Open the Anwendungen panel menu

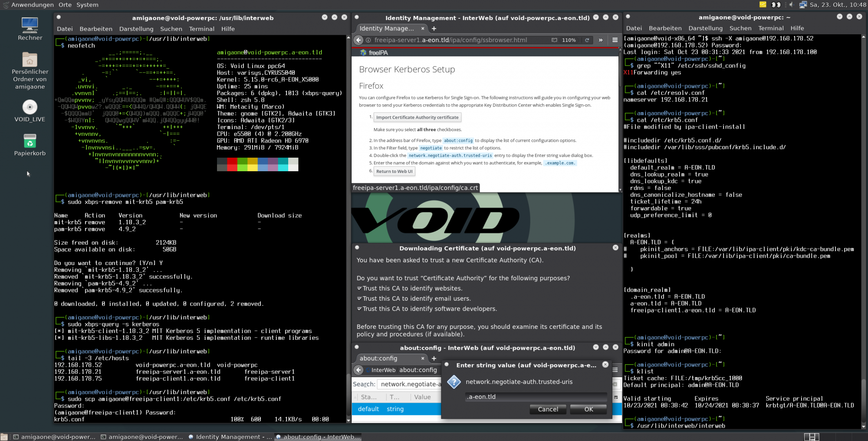(x=33, y=5)
